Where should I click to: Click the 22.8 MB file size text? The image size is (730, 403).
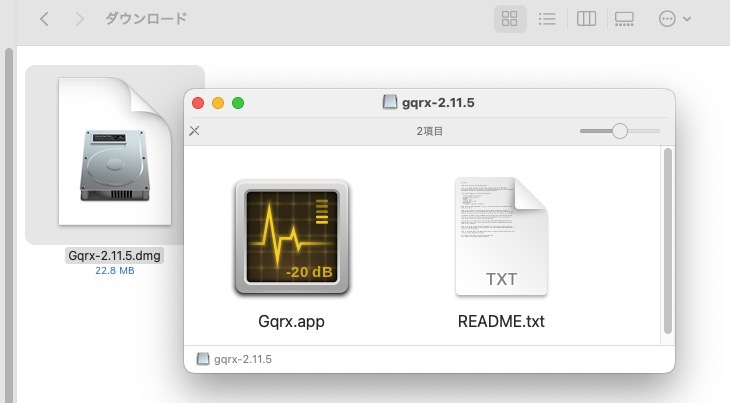point(115,270)
